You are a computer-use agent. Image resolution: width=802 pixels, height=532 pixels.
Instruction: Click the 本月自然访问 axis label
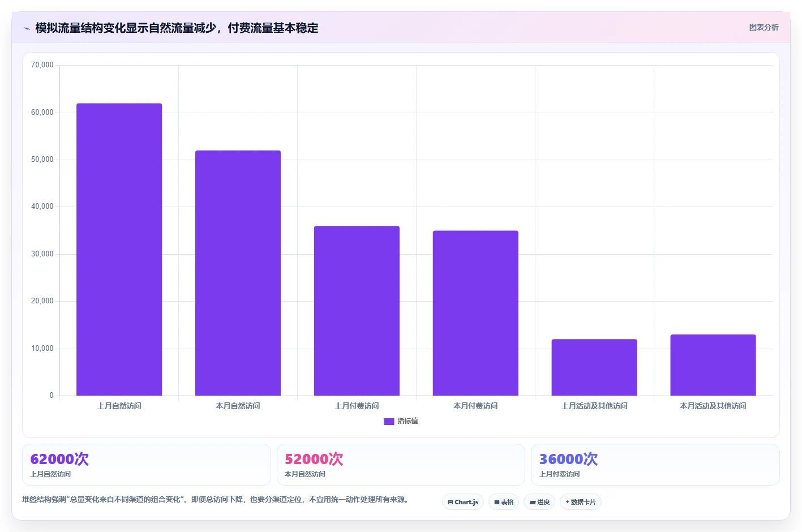[x=238, y=406]
